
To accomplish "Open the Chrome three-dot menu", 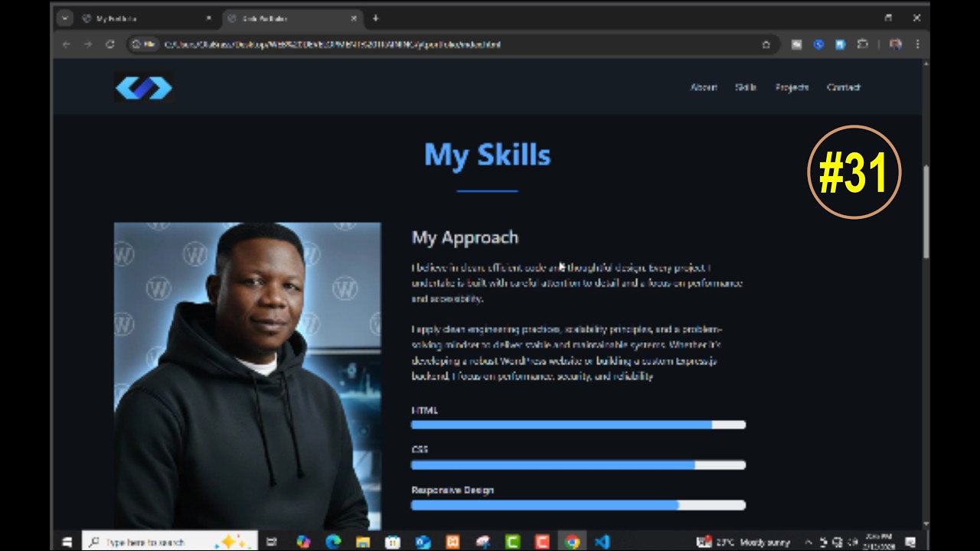I will 917,44.
